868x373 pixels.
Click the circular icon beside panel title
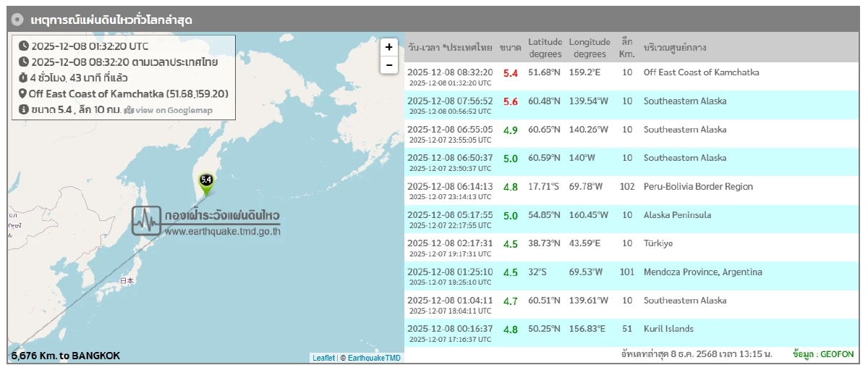[x=18, y=20]
